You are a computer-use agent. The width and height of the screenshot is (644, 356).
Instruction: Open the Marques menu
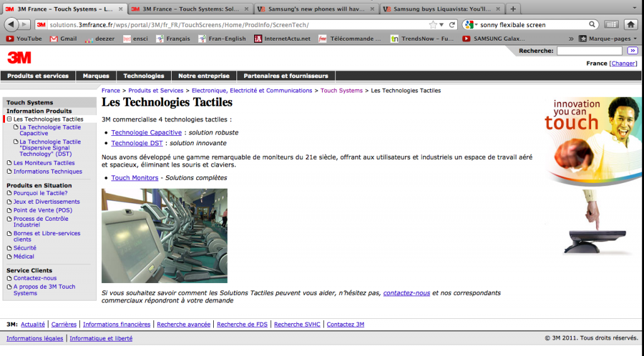(96, 76)
